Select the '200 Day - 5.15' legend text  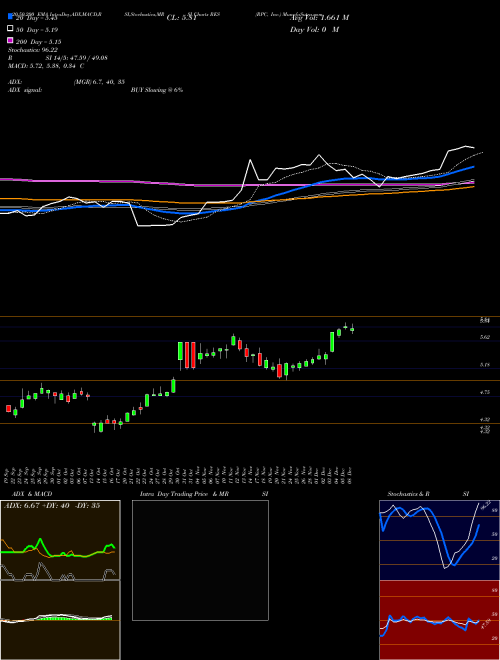coord(39,42)
